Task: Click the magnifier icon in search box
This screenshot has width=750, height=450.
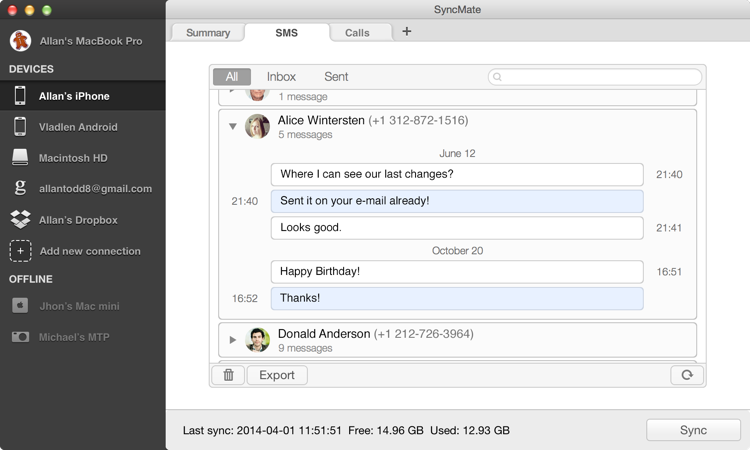Action: click(x=497, y=77)
